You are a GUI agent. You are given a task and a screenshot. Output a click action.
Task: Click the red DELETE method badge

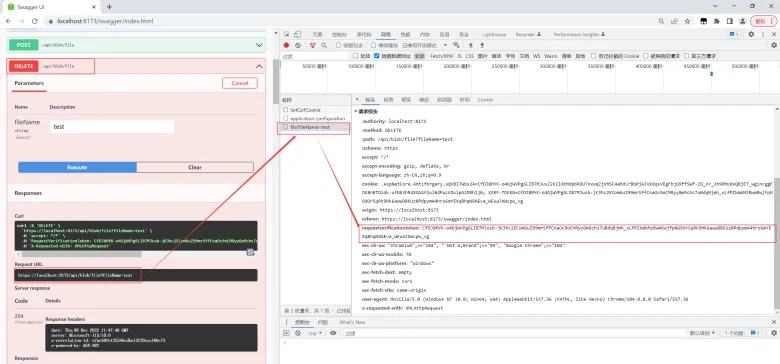pyautogui.click(x=23, y=66)
